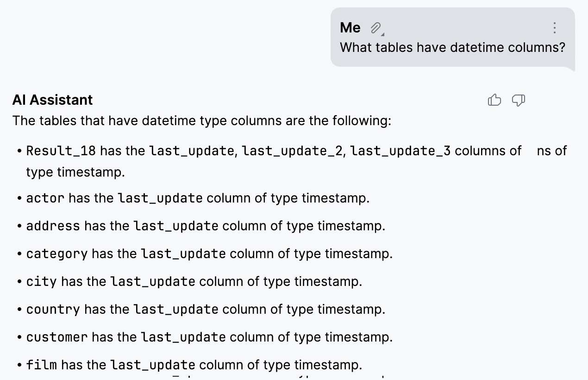This screenshot has width=588, height=380.
Task: Click the address table name
Action: click(x=53, y=226)
